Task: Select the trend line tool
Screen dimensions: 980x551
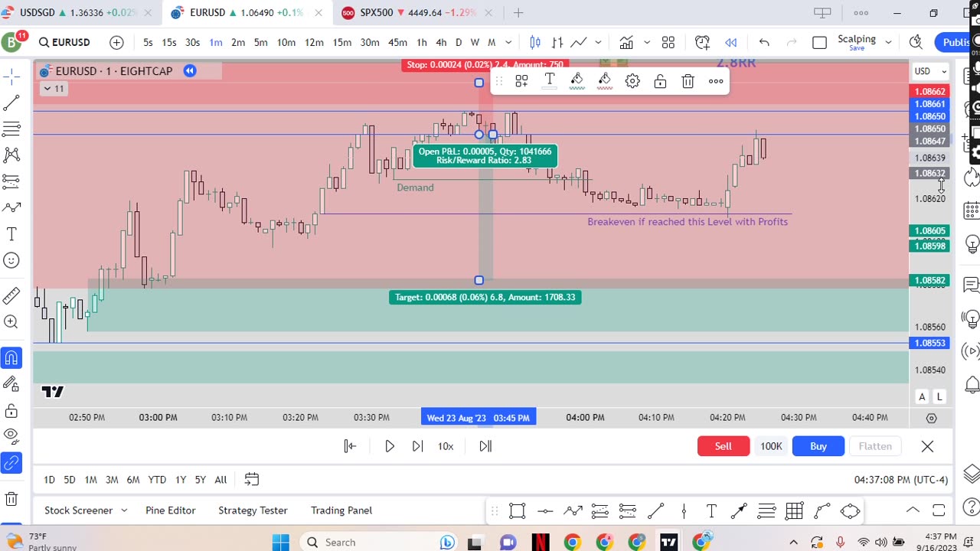Action: click(x=11, y=103)
